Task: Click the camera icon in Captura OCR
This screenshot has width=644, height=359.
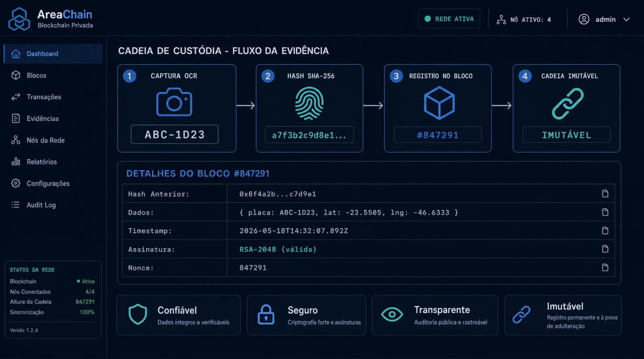Action: coord(174,102)
